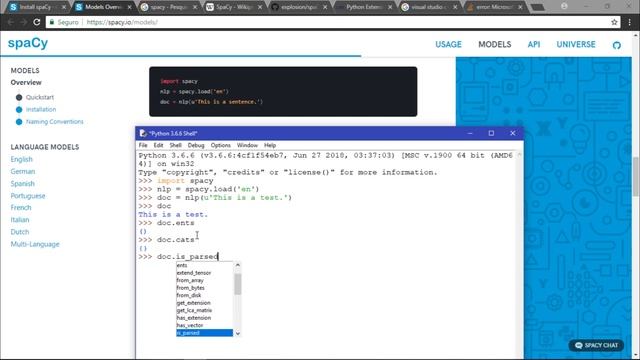Select get_extension in autocomplete list

coord(204,303)
